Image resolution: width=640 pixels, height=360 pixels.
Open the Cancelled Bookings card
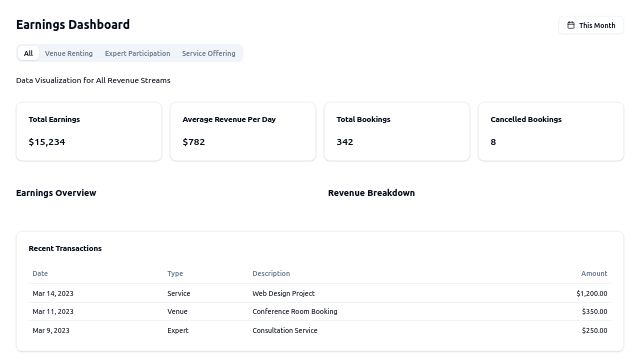tap(551, 131)
